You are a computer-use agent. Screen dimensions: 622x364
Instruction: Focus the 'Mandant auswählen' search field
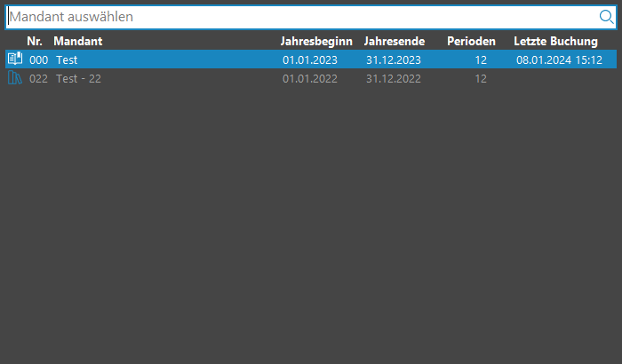click(x=293, y=17)
